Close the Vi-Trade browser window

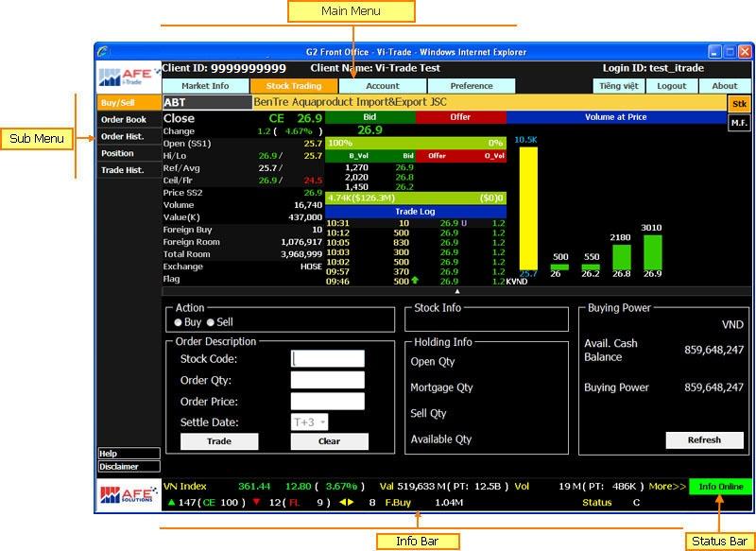coord(745,52)
